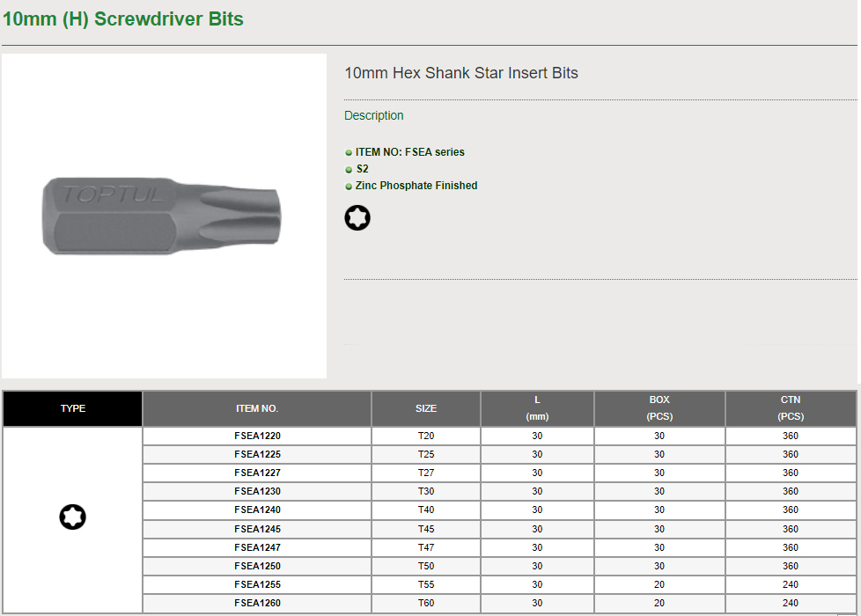Viewport: 861px width, 616px height.
Task: Select item number FSEA1227
Action: [257, 473]
